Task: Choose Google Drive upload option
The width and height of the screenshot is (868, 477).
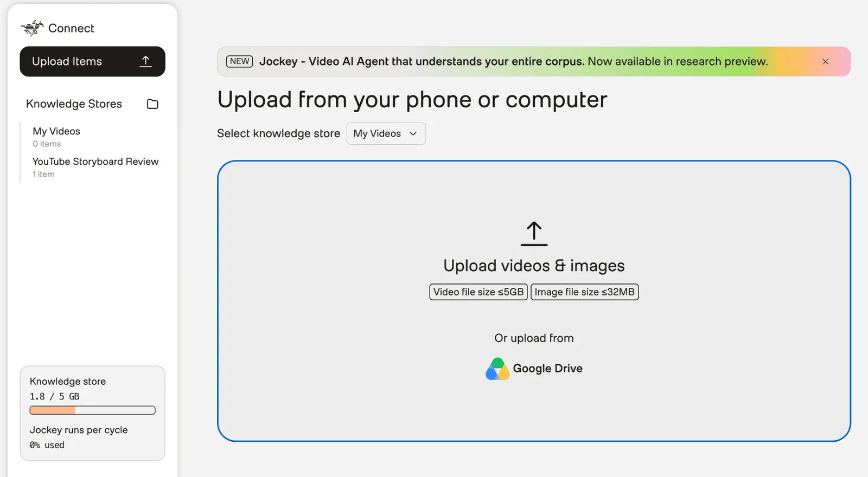Action: [534, 369]
